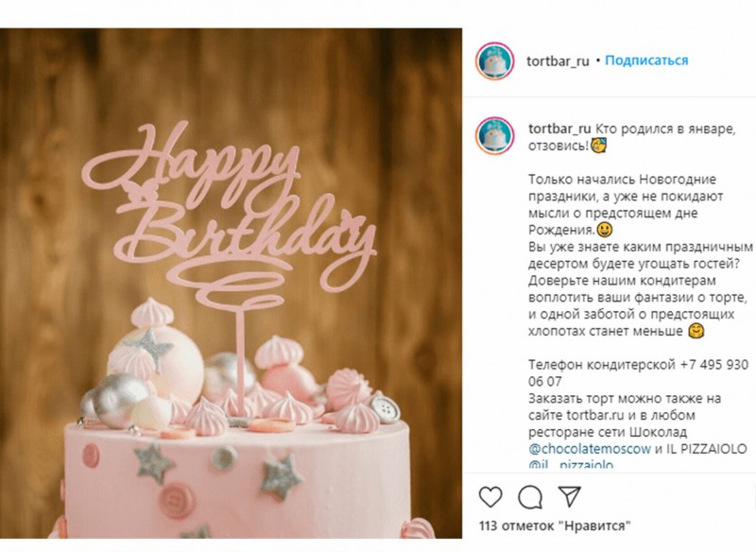
Task: Click the bold tortbar_ru name in the caption
Action: coord(559,129)
